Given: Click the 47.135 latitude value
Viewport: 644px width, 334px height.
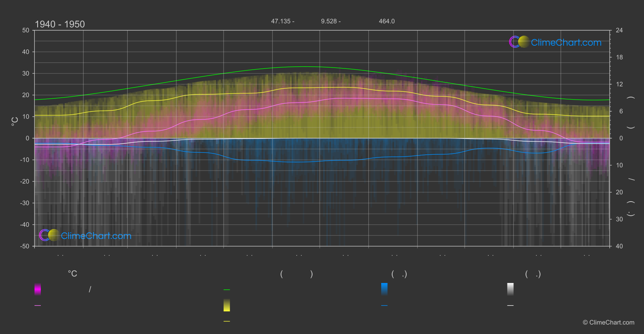Looking at the screenshot, I should 281,21.
